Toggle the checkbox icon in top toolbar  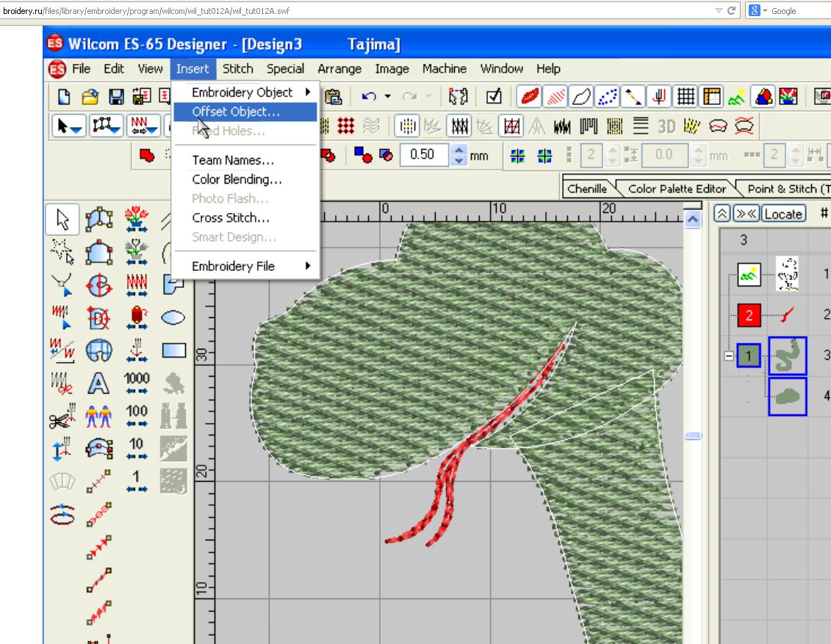[x=494, y=98]
